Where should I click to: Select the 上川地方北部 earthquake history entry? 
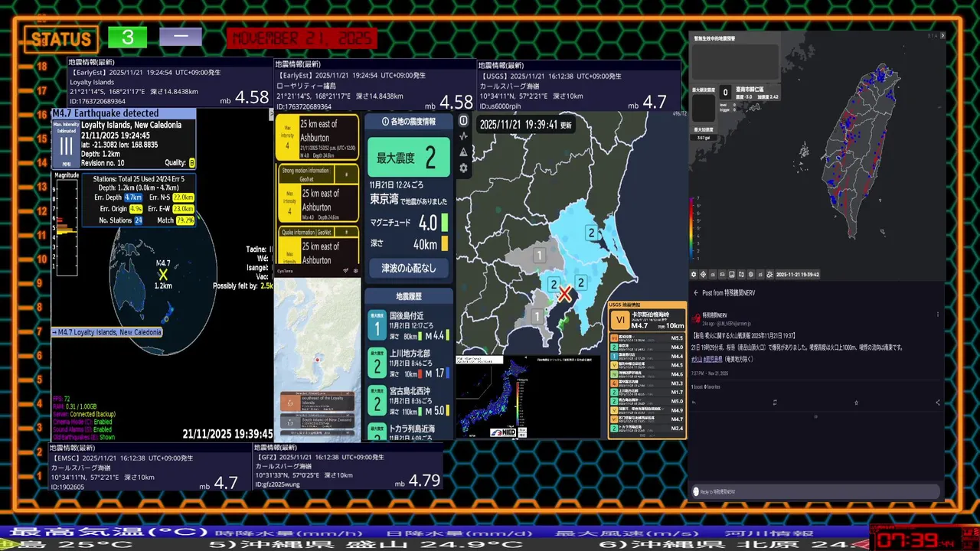point(408,363)
